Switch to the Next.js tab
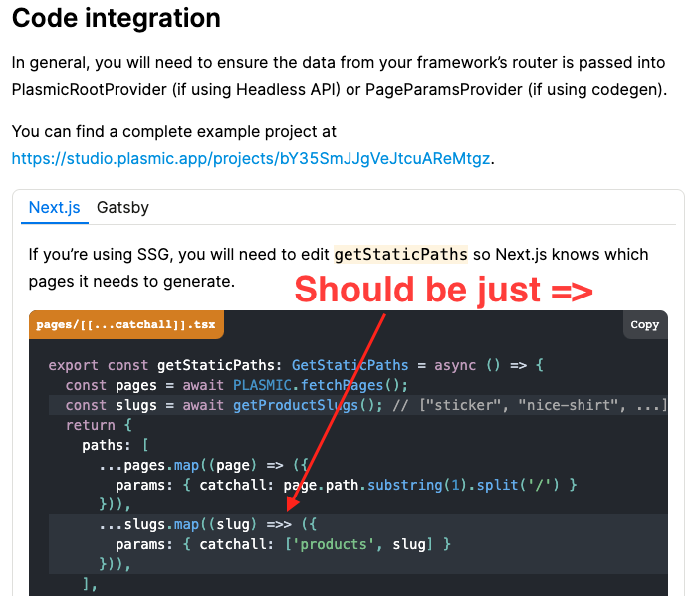The width and height of the screenshot is (700, 596). click(54, 208)
